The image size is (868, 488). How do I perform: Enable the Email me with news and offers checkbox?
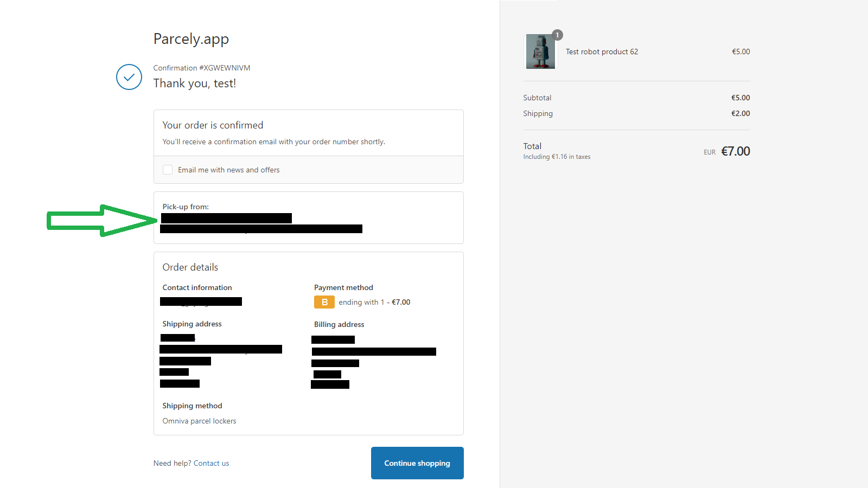click(x=168, y=170)
